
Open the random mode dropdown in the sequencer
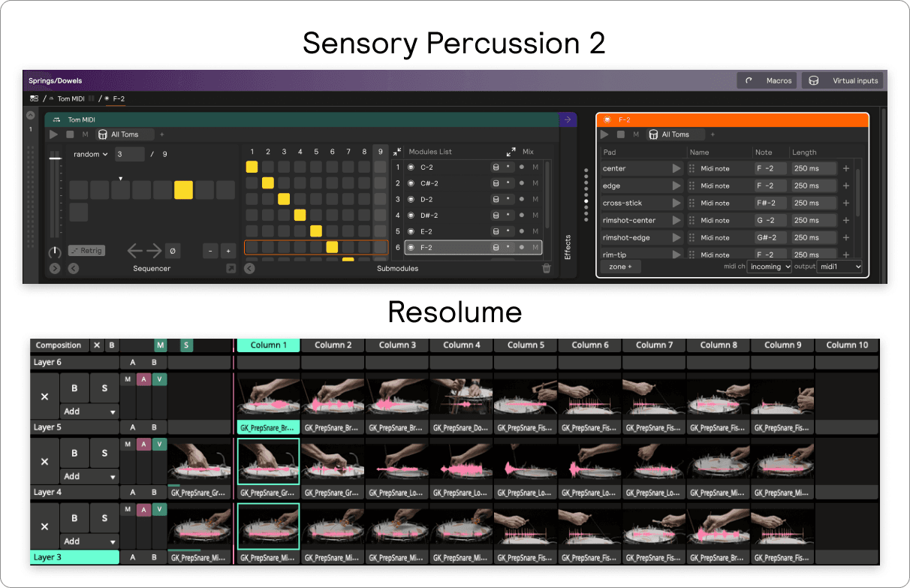click(x=91, y=154)
